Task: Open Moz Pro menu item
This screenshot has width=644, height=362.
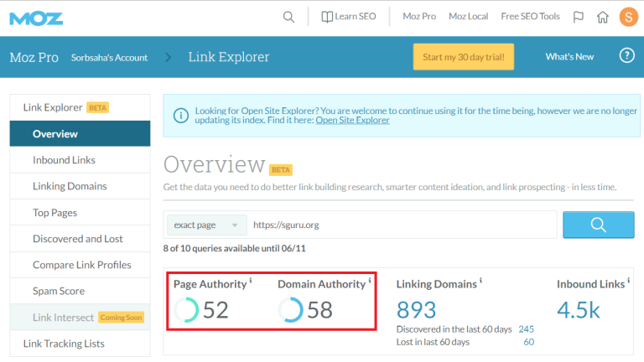Action: [419, 17]
